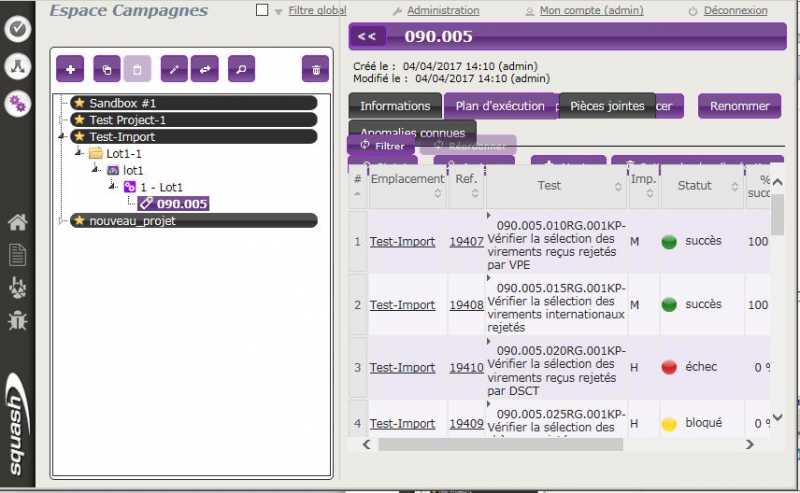Enable the Filtre global checkbox
The width and height of the screenshot is (800, 493).
[x=262, y=11]
